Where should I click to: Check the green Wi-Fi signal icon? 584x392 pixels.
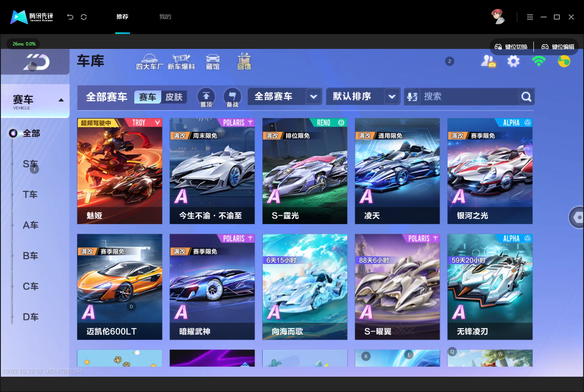tap(539, 61)
